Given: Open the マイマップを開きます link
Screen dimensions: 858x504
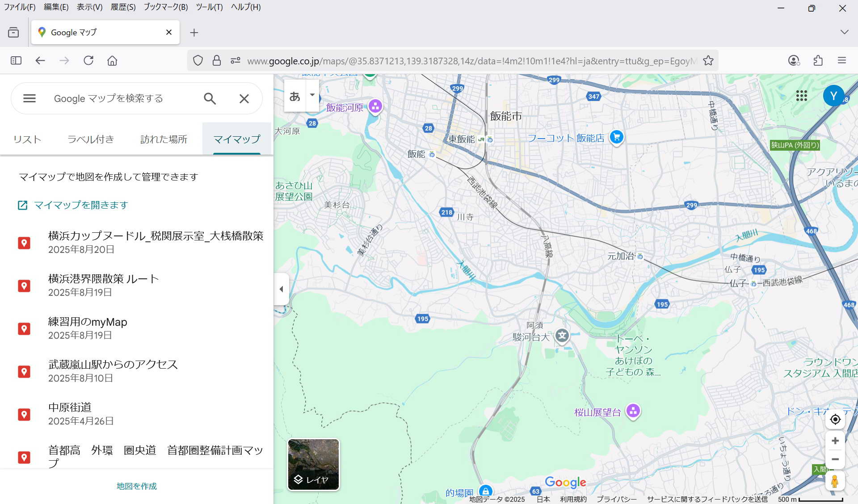Looking at the screenshot, I should point(81,205).
